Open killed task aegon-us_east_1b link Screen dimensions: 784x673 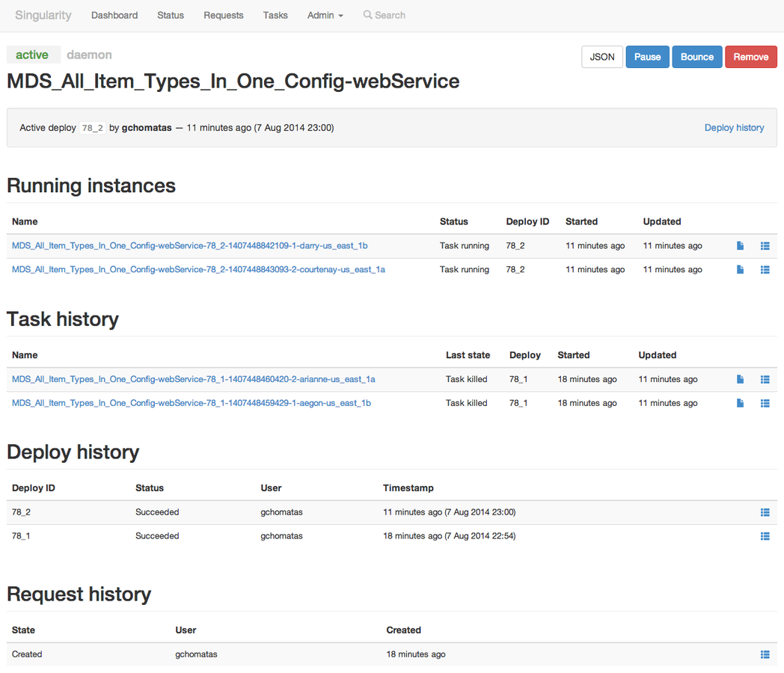192,403
